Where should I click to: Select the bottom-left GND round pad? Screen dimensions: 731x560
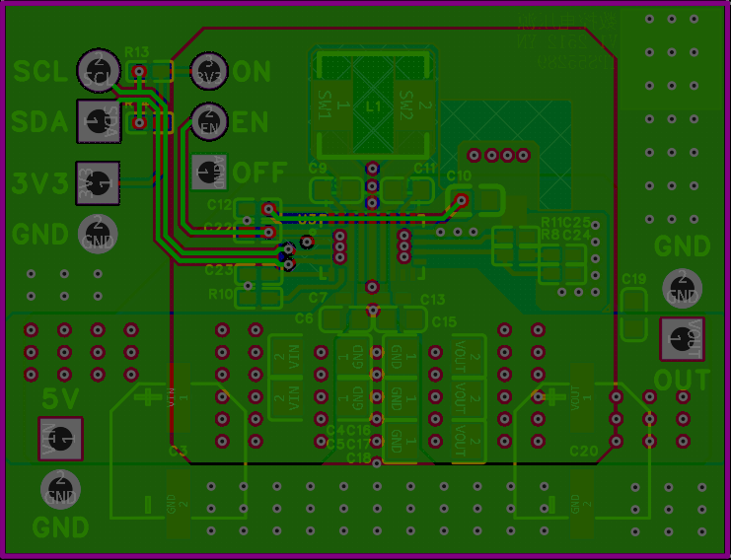coord(60,489)
